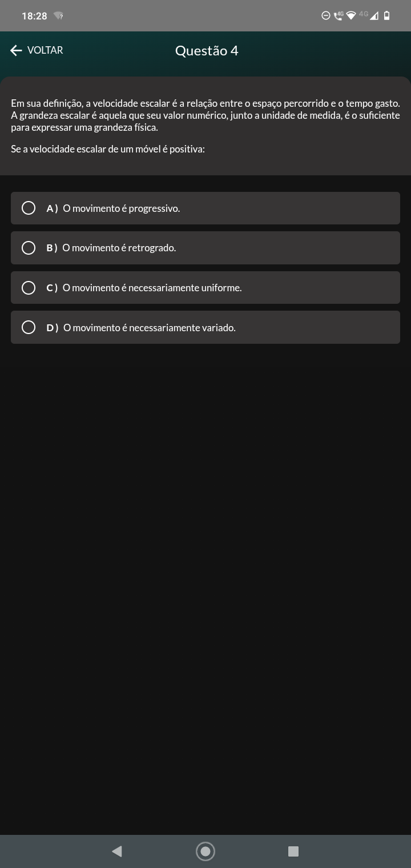
Task: Mark radio button for option C
Action: click(29, 288)
